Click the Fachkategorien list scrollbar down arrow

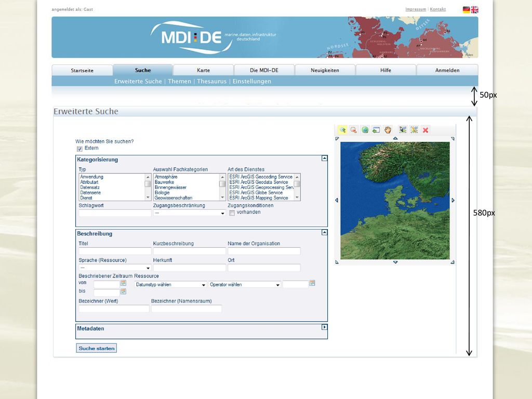222,197
